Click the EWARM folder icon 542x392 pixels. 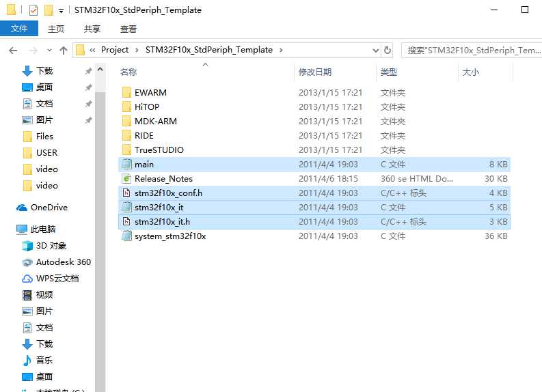pos(126,93)
